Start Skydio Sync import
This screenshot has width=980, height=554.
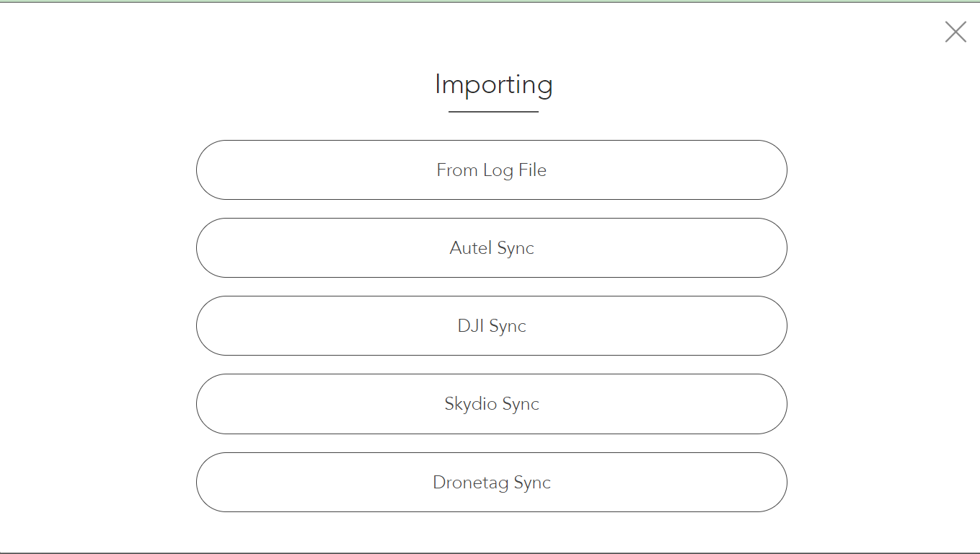(x=491, y=404)
